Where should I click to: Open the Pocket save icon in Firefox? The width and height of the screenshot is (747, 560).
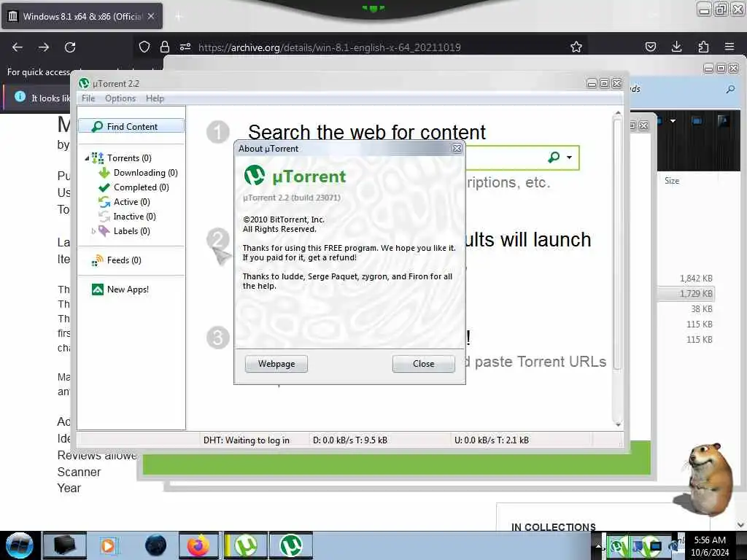click(x=650, y=47)
